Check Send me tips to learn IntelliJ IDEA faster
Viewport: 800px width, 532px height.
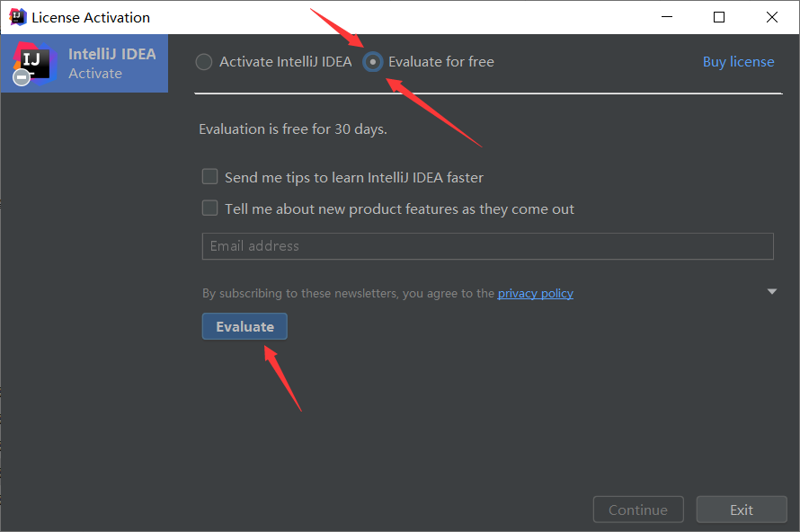click(x=209, y=176)
